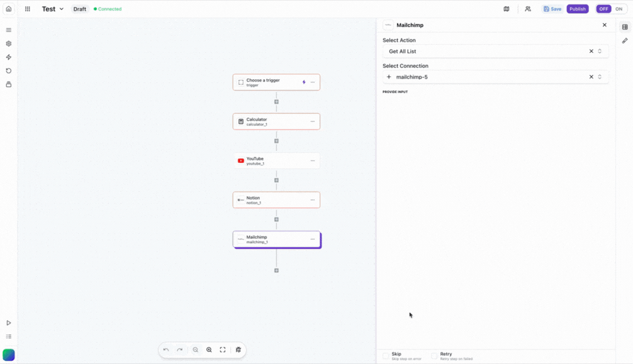Open the debug tool on the canvas toolbar
Image resolution: width=633 pixels, height=364 pixels.
(238, 350)
